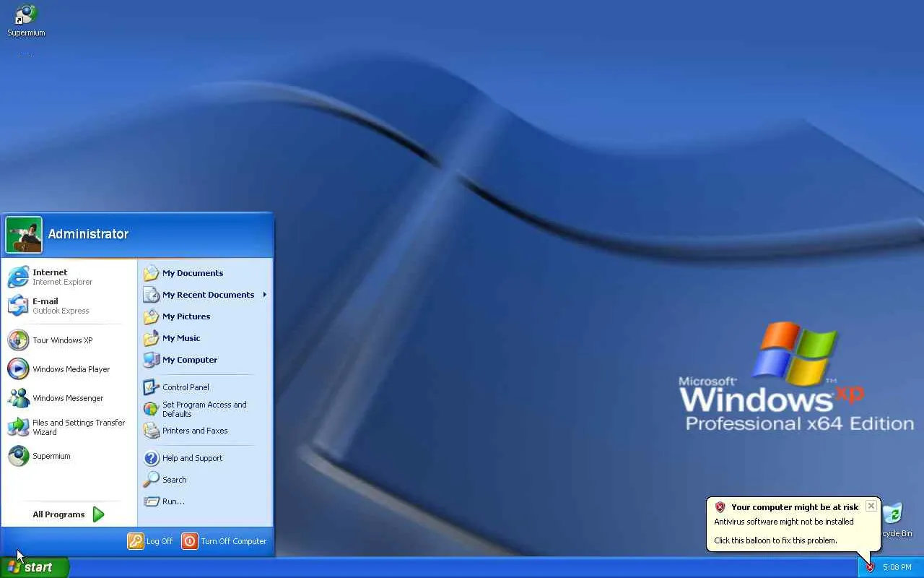
Task: Select Set Program Access and Defaults entry
Action: pyautogui.click(x=204, y=409)
